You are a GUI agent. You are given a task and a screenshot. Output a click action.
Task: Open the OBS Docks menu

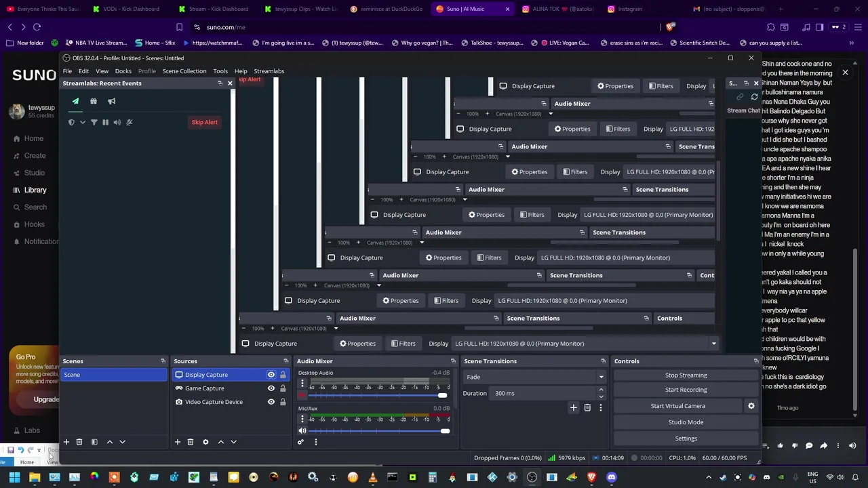tap(123, 71)
